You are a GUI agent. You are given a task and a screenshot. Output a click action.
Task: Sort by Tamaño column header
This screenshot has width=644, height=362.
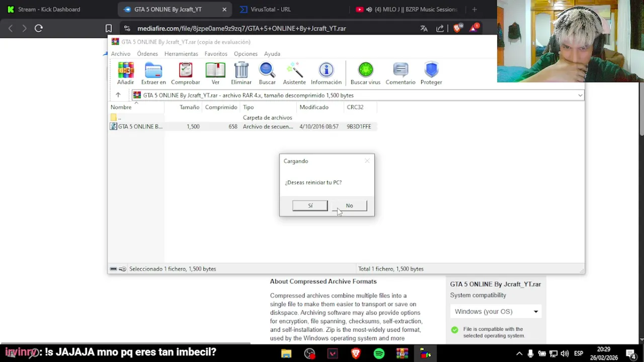pos(183,107)
